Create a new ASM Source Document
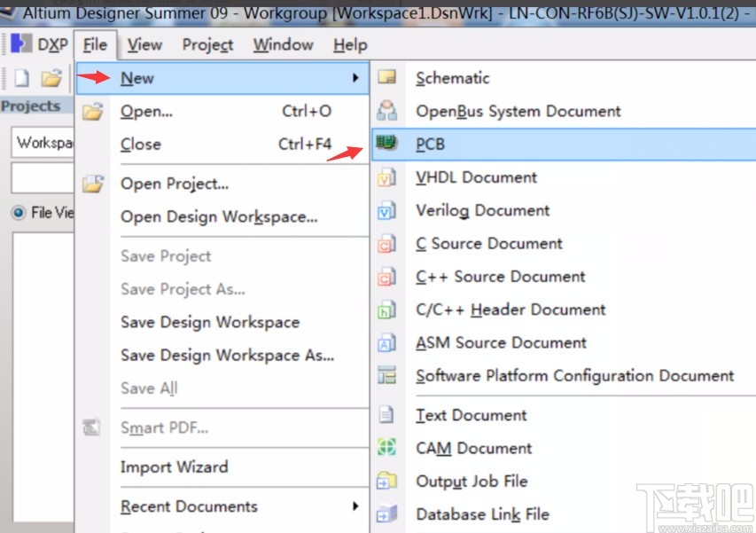 click(x=564, y=342)
